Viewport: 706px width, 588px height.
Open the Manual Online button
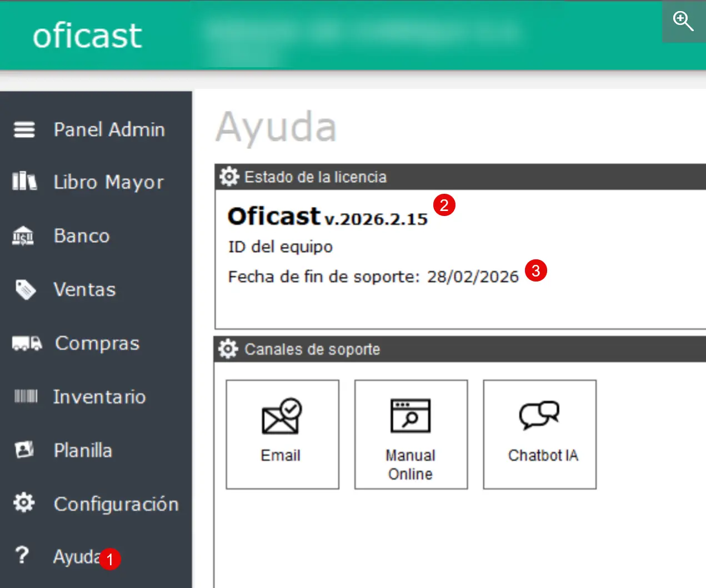click(x=410, y=434)
